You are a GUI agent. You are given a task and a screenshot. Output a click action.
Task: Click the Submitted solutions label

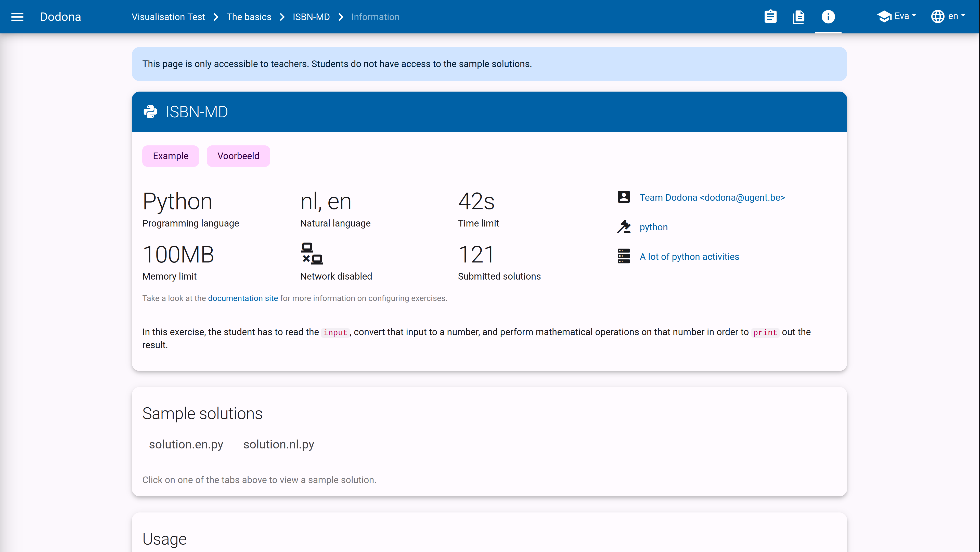(x=499, y=276)
